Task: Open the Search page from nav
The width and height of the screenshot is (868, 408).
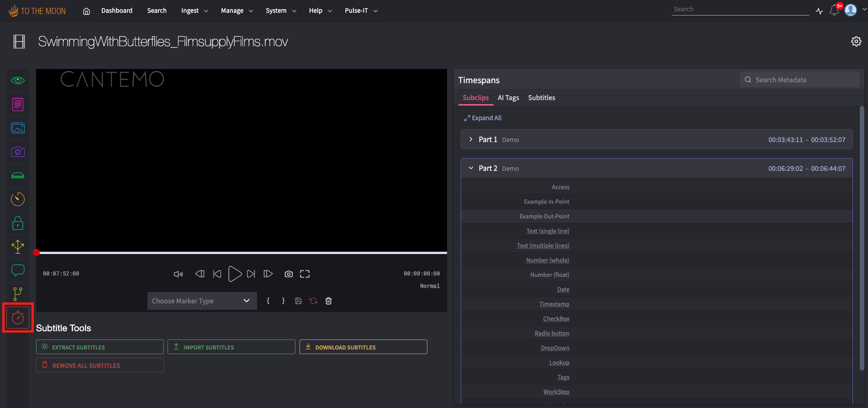Action: point(157,11)
